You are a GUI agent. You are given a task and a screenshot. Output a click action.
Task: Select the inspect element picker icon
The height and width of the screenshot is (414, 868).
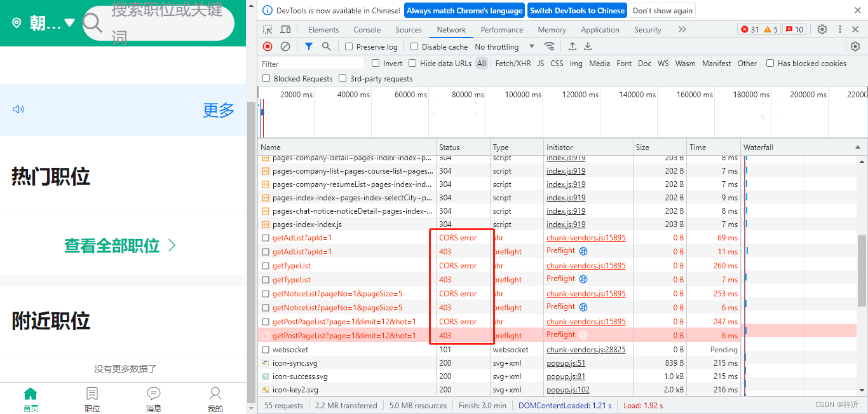[x=268, y=29]
